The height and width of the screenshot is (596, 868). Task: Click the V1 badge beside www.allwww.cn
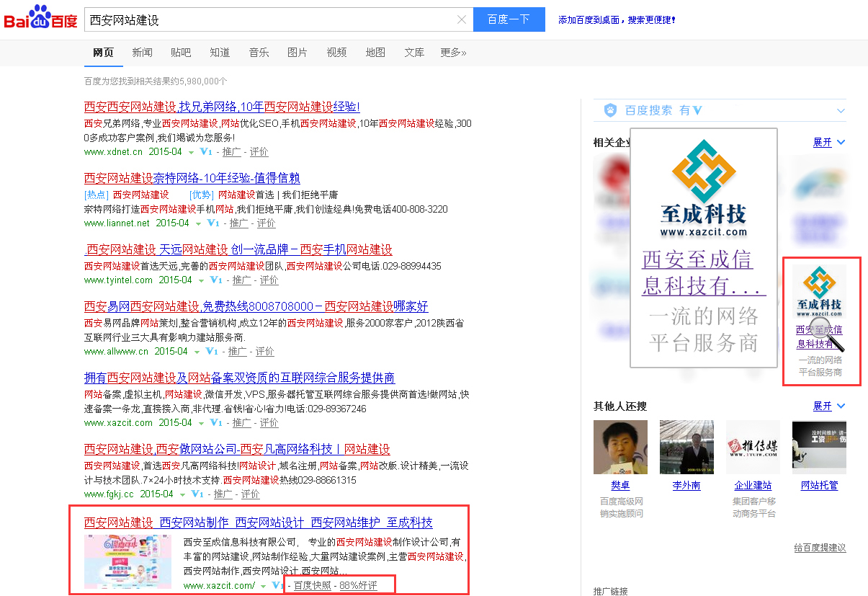211,352
